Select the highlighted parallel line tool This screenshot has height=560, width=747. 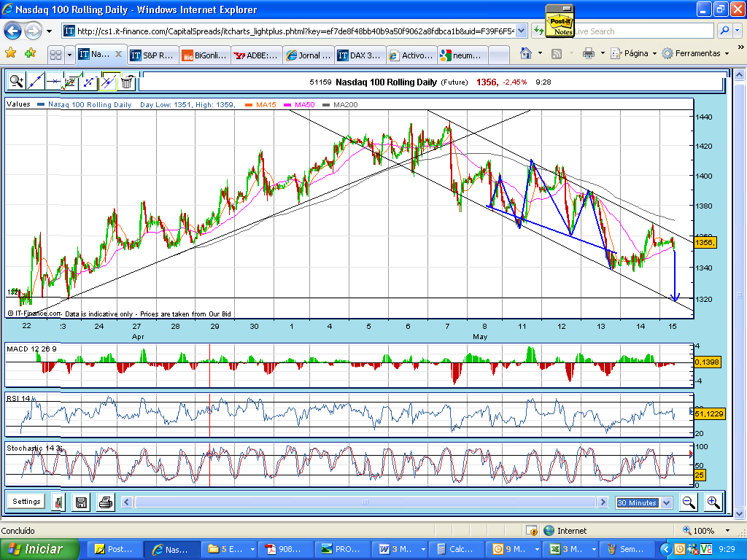(109, 82)
